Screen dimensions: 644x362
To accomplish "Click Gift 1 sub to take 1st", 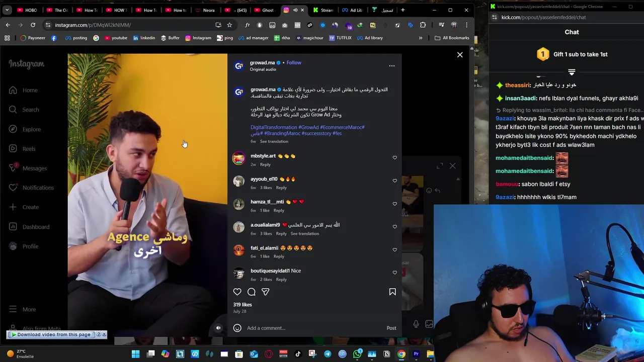I will [x=572, y=54].
